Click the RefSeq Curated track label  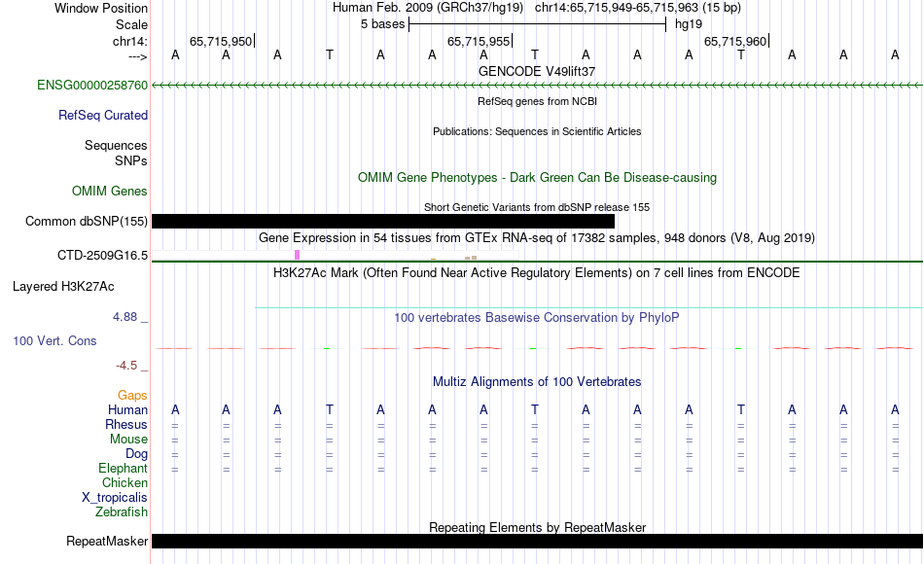coord(103,115)
